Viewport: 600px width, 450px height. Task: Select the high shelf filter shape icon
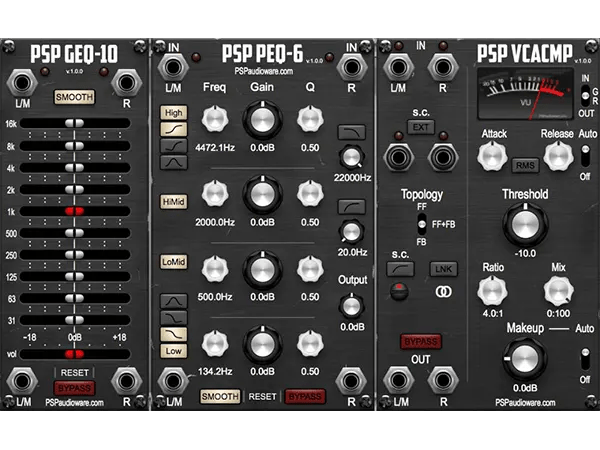tap(174, 129)
